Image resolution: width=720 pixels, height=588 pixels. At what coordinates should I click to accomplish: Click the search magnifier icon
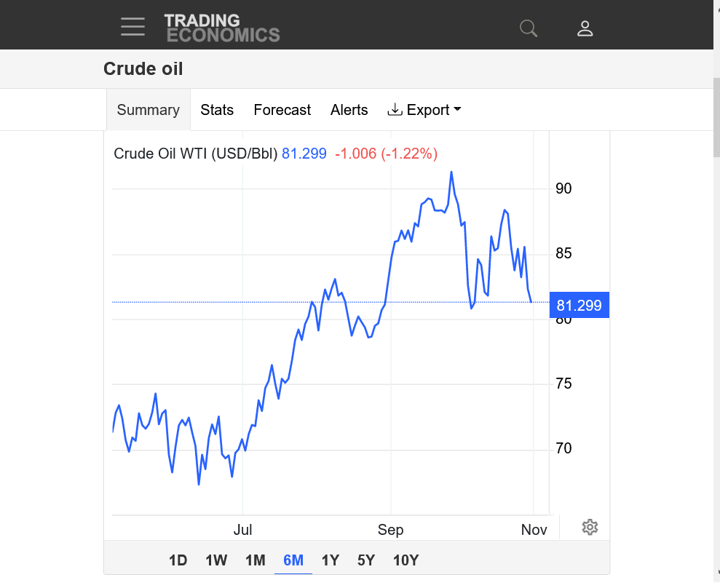(x=529, y=28)
